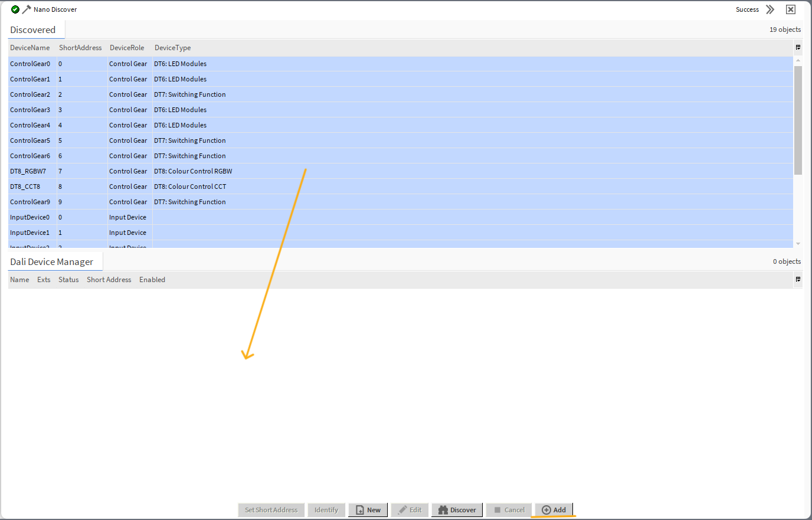The image size is (812, 520).
Task: Select the ControlGear5 row
Action: point(401,140)
